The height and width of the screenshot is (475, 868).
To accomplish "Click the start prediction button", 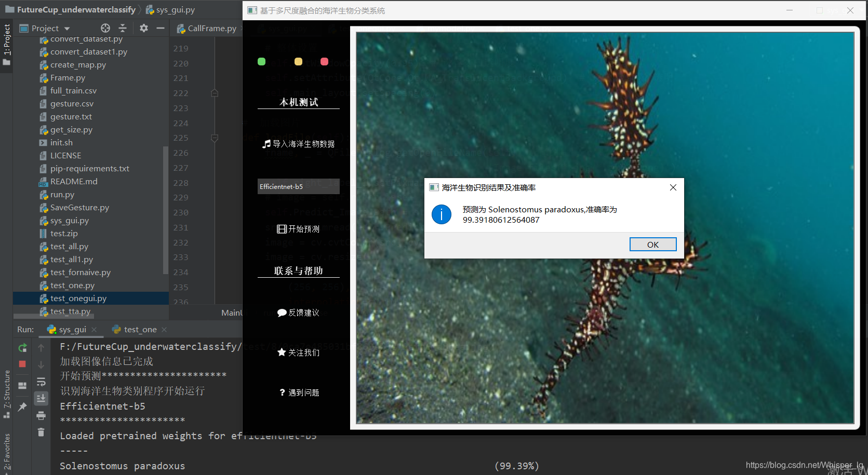I will coord(299,229).
